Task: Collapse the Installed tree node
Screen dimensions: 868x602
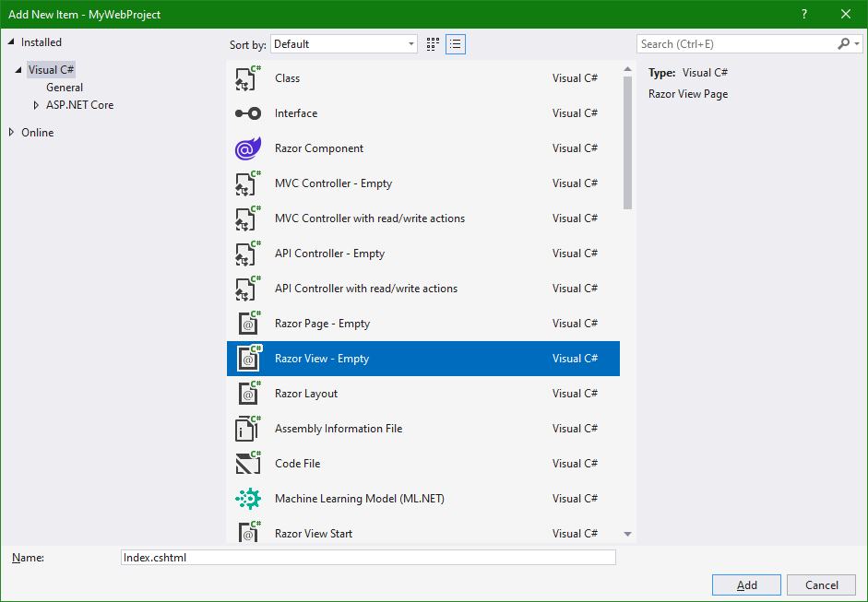Action: 11,42
